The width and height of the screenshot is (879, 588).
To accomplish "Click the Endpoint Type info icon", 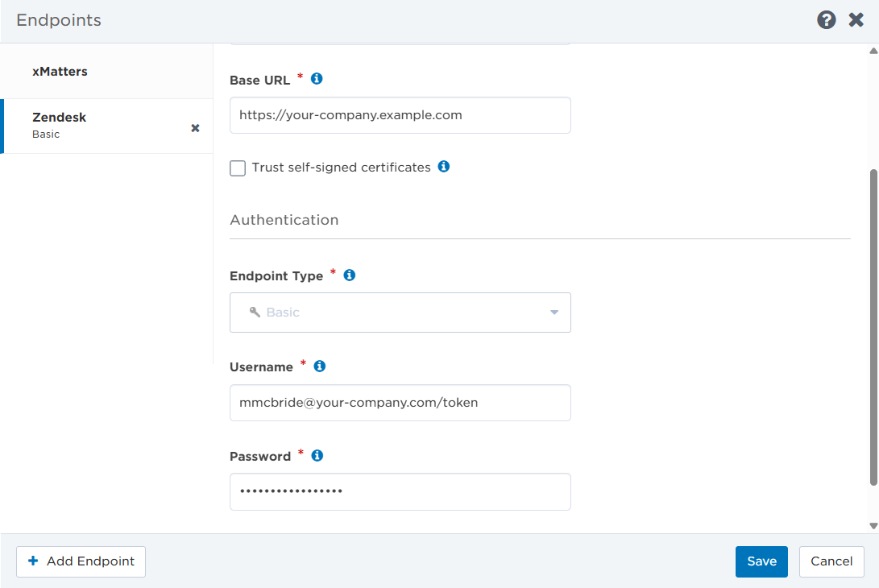I will click(350, 275).
